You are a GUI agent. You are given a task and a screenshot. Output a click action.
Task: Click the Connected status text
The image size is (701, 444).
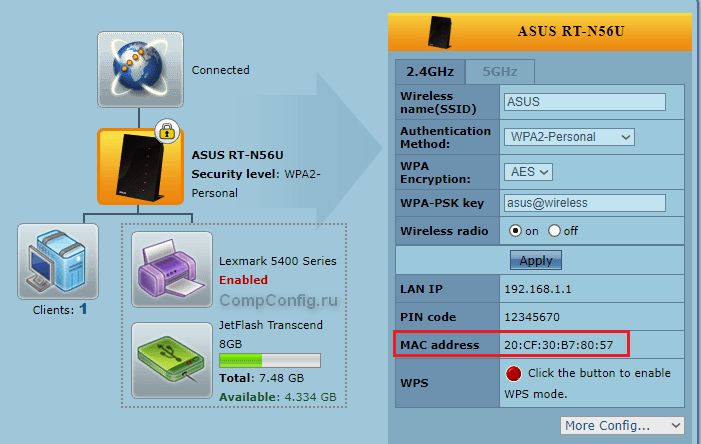220,70
